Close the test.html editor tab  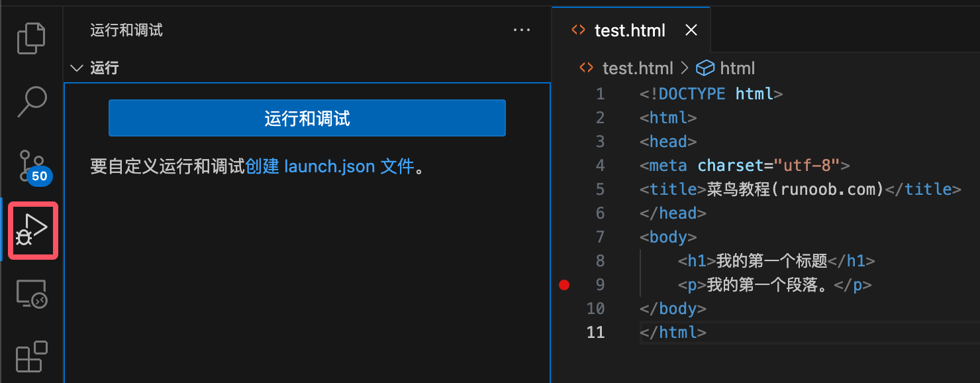click(691, 30)
